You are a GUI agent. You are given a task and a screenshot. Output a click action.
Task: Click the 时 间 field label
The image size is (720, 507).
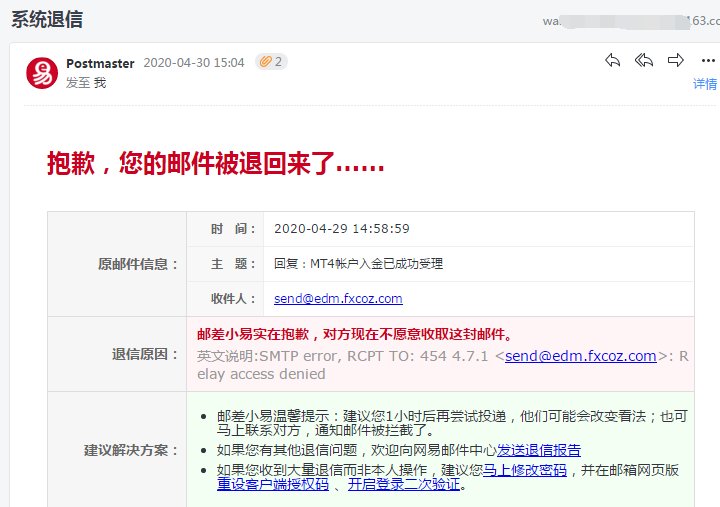click(233, 229)
